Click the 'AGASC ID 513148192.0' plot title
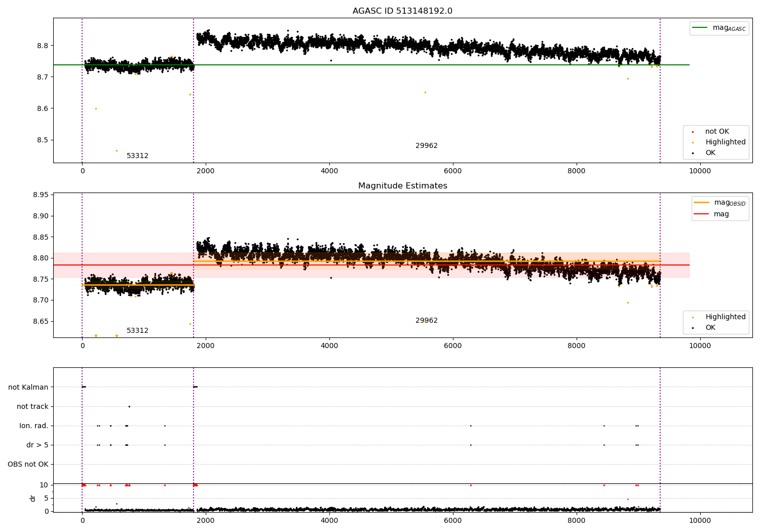 (402, 11)
